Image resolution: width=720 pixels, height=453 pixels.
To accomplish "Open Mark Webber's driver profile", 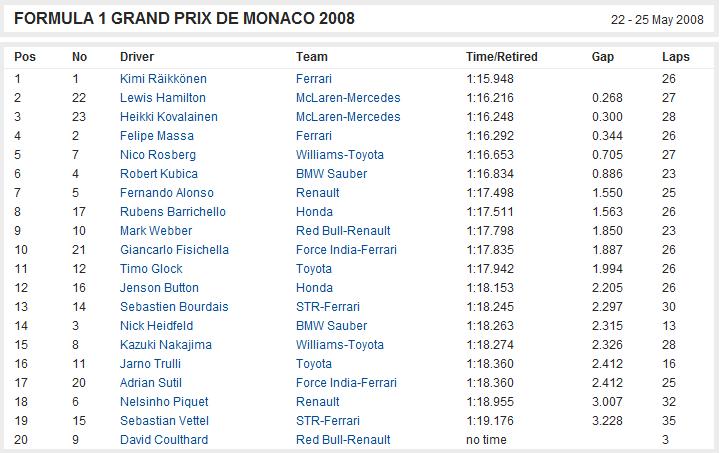I will pos(156,231).
